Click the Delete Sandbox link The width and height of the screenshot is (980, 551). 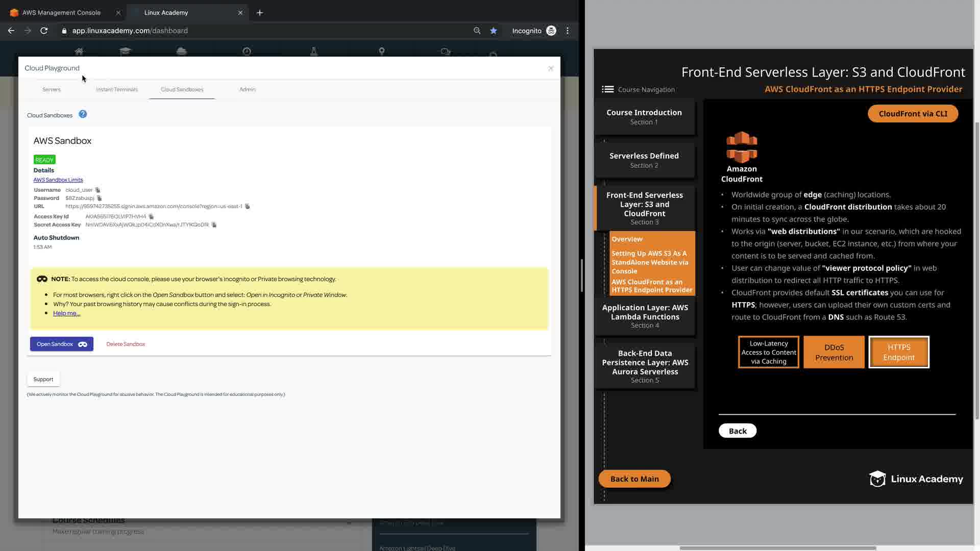[126, 344]
